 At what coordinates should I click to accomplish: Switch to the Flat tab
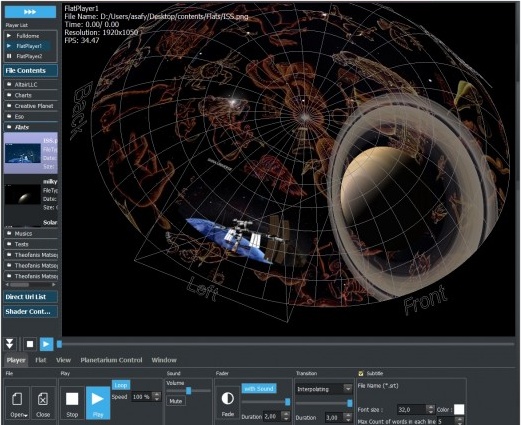[41, 360]
